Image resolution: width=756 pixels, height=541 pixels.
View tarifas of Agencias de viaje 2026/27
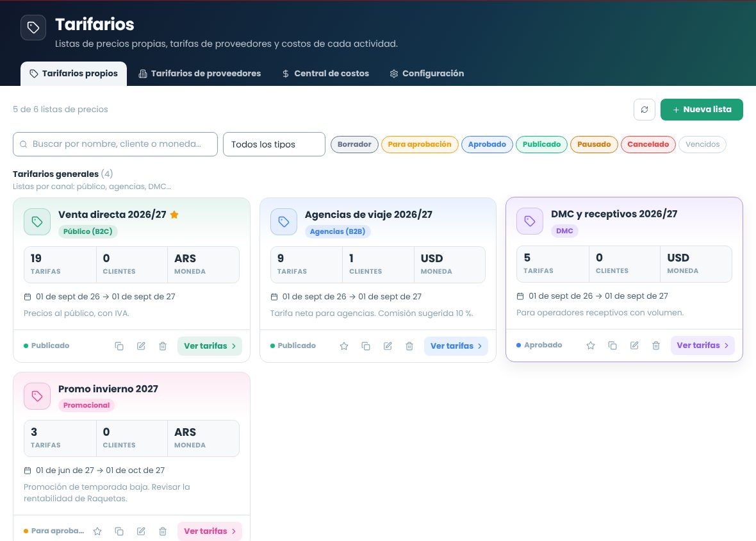pyautogui.click(x=456, y=345)
